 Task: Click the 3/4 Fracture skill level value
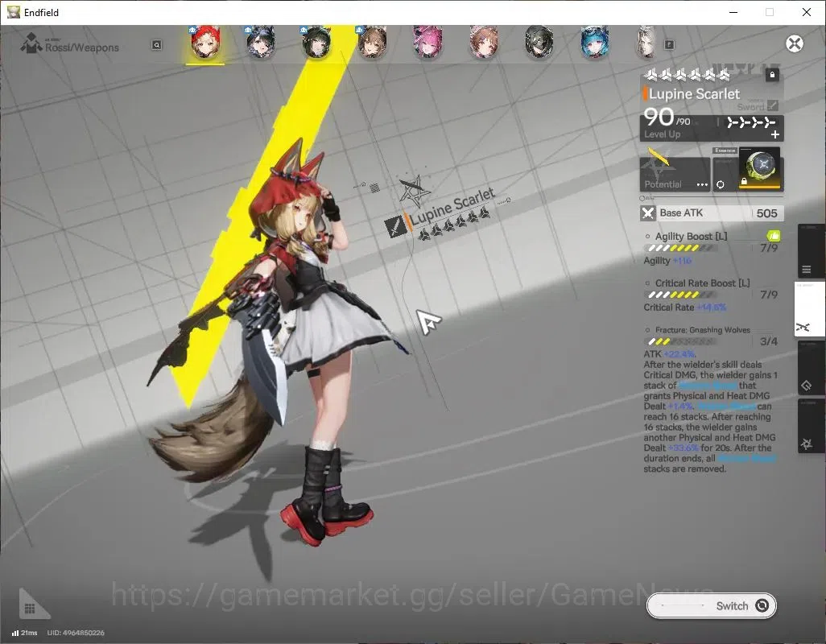[x=769, y=341]
